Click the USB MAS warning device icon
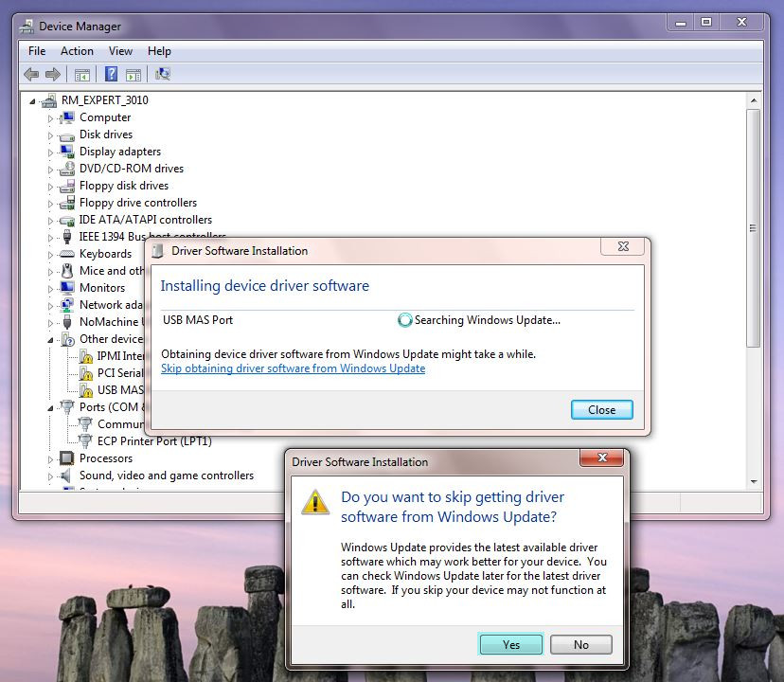 [x=86, y=390]
